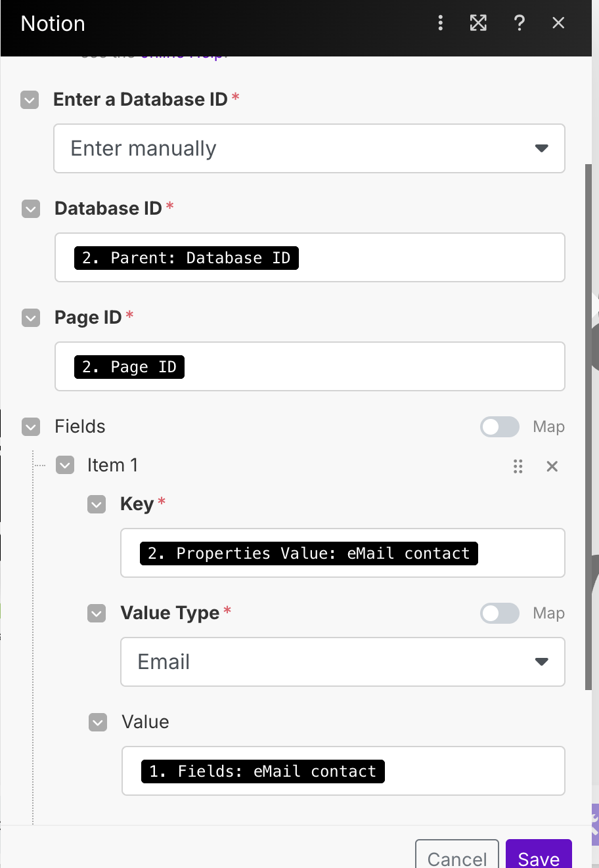Grab the Item 1 drag handle icon
Viewport: 599px width, 868px height.
coord(518,466)
